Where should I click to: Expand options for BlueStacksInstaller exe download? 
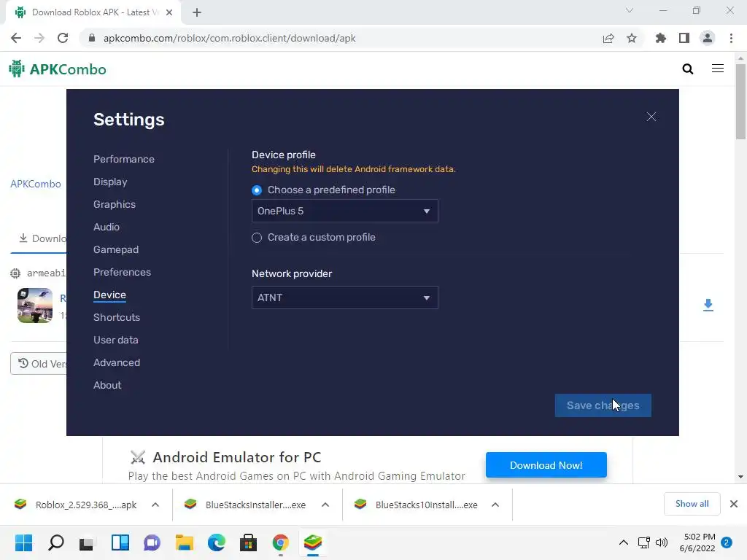[x=325, y=505]
